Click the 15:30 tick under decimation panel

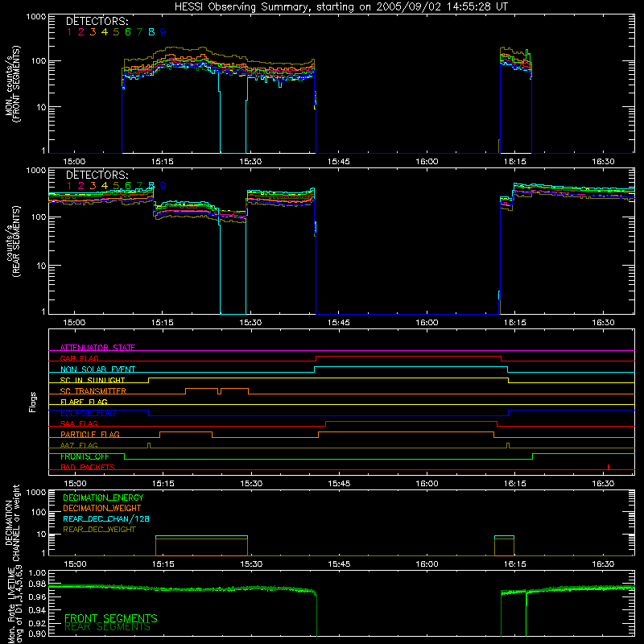click(x=251, y=564)
